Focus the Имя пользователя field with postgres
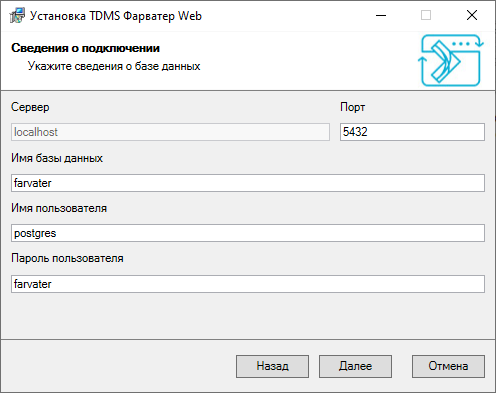The height and width of the screenshot is (393, 496). pos(248,233)
